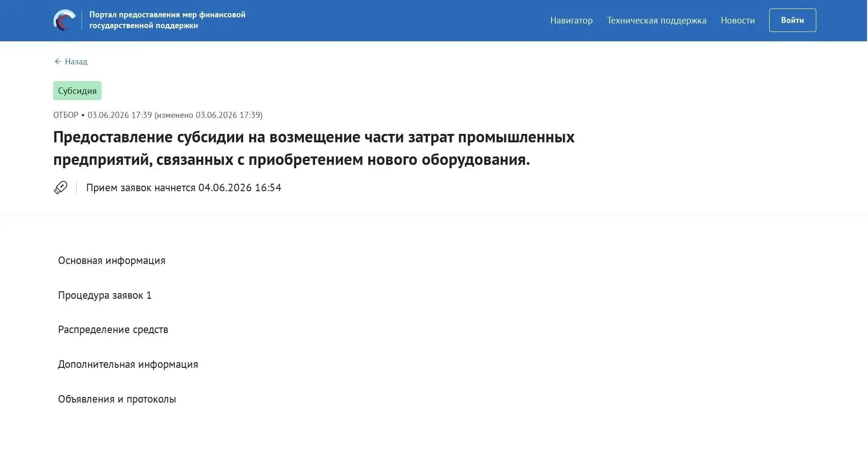Click the rocket icon beside application start date
Screen dimensions: 868x451
(61, 188)
